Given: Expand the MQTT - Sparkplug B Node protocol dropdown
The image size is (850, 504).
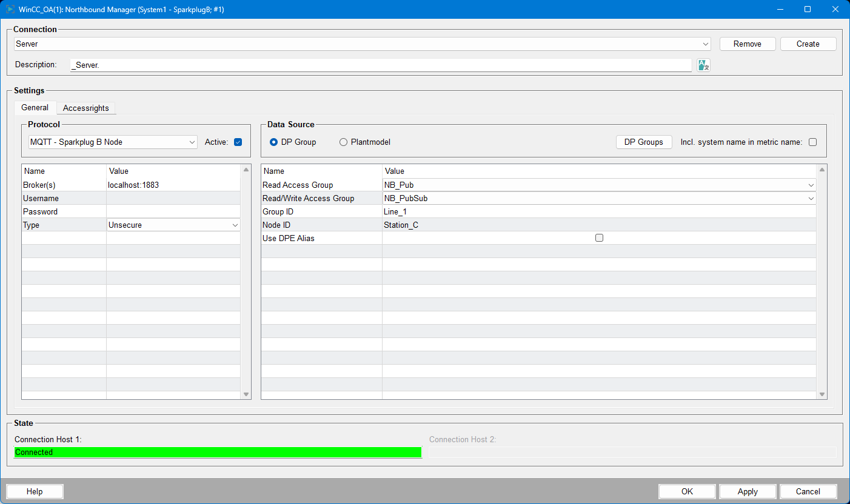Looking at the screenshot, I should tap(192, 142).
